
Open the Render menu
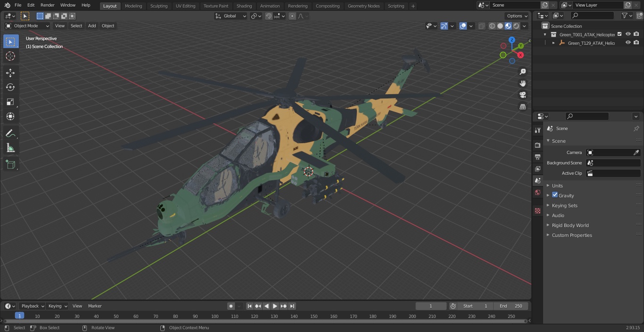point(47,5)
